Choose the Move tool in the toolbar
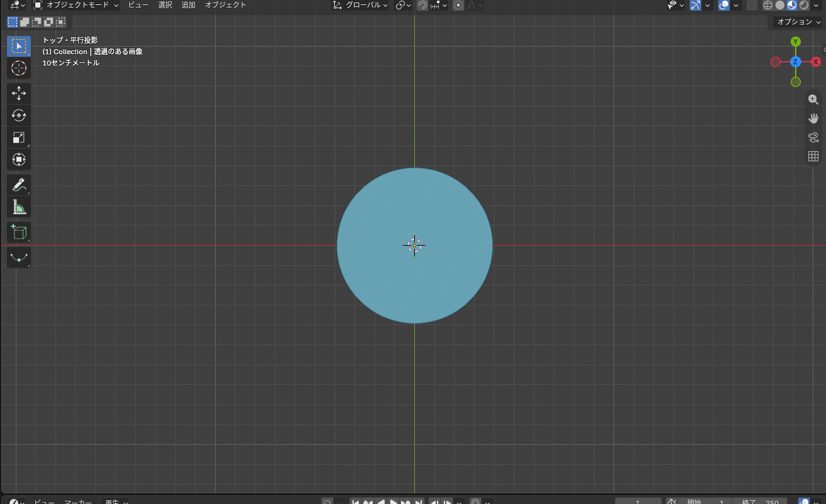Image resolution: width=826 pixels, height=504 pixels. [19, 93]
